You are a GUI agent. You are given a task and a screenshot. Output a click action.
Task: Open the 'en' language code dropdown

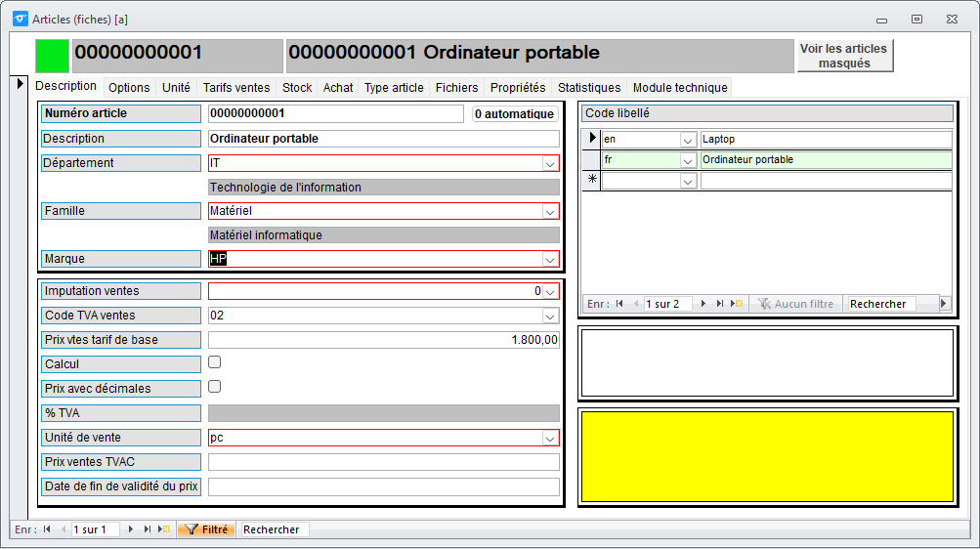point(688,140)
